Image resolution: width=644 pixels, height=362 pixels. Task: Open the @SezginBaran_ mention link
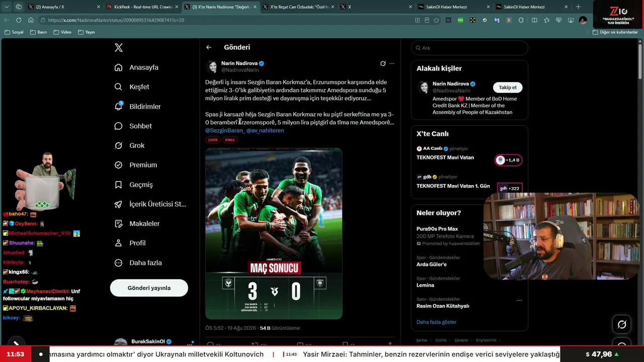(225, 130)
